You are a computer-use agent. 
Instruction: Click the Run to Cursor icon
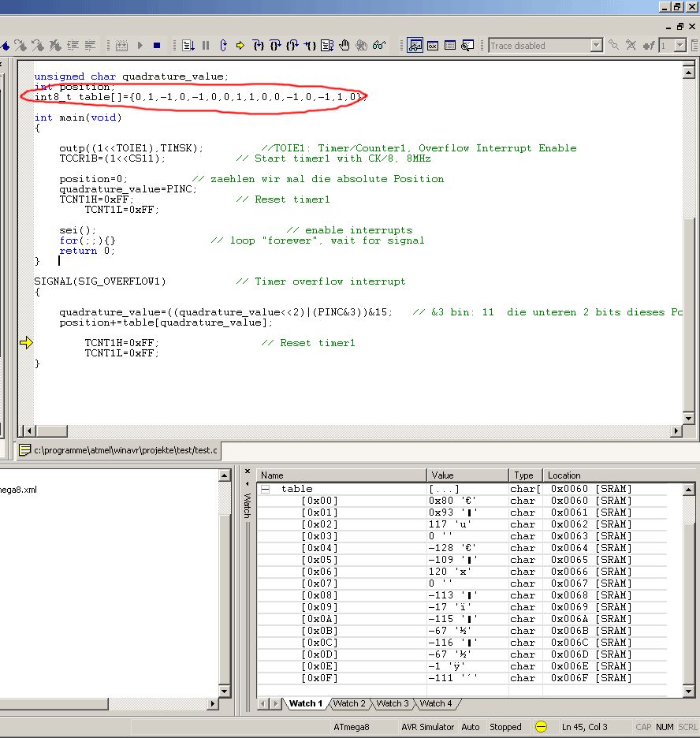(310, 46)
